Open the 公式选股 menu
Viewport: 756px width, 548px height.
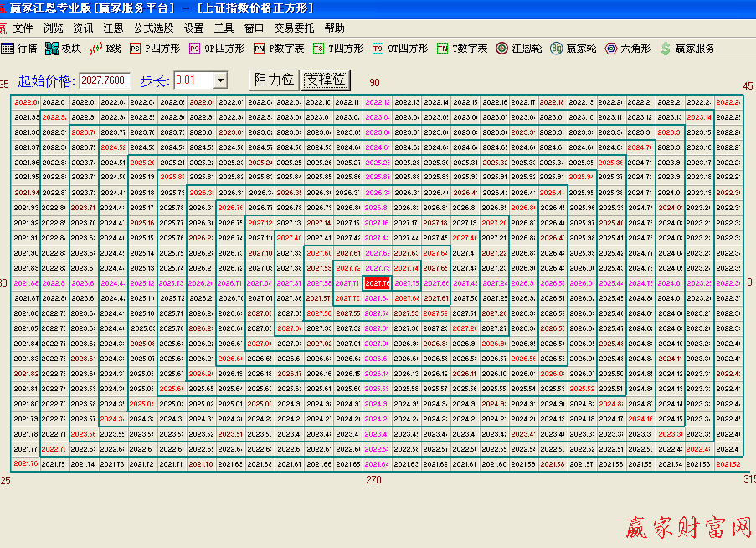[153, 28]
